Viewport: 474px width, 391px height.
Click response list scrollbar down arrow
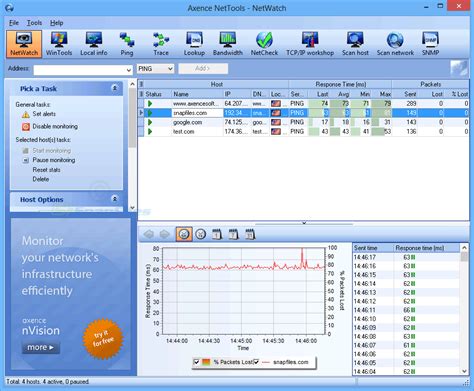click(464, 371)
